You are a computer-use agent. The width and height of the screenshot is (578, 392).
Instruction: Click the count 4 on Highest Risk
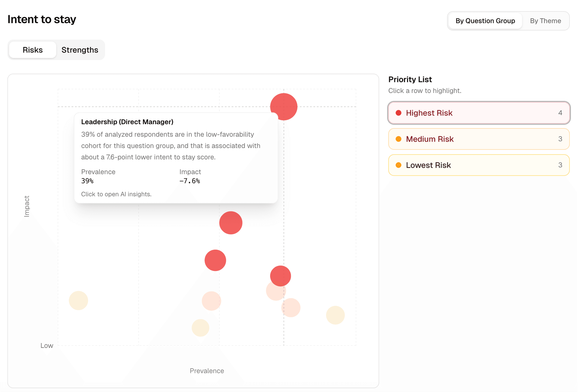(x=560, y=113)
